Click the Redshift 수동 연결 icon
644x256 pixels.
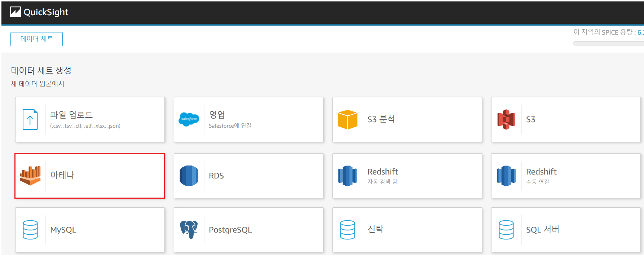point(506,176)
